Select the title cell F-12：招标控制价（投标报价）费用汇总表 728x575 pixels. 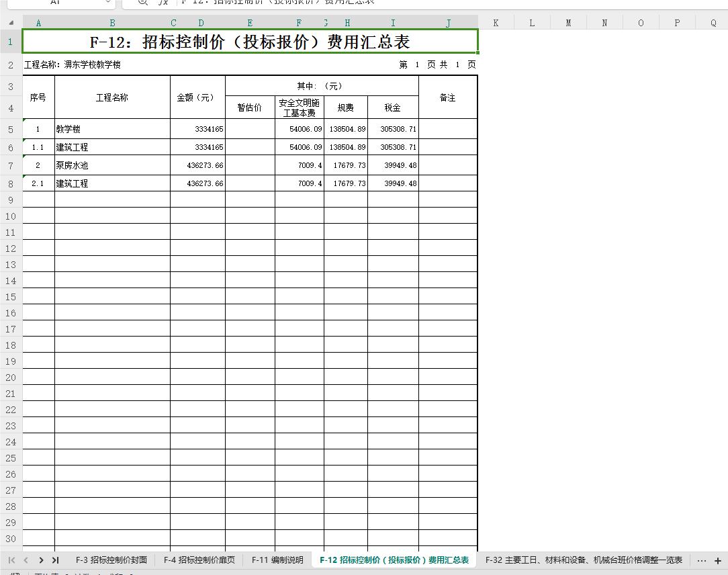click(250, 42)
